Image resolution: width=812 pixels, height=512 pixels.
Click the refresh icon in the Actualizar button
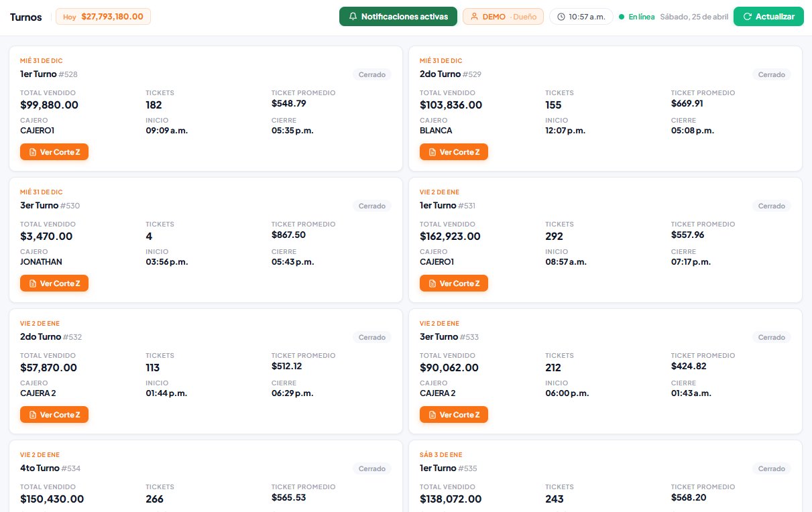(x=747, y=17)
